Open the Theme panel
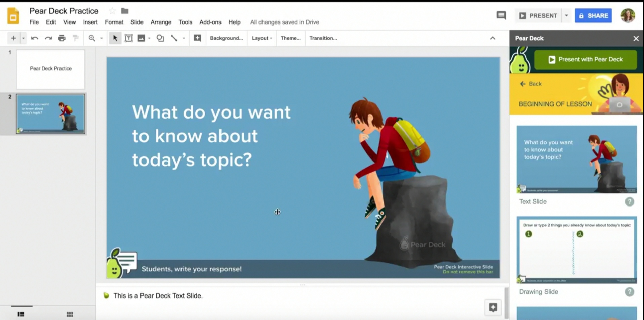The height and width of the screenshot is (320, 644). 291,38
